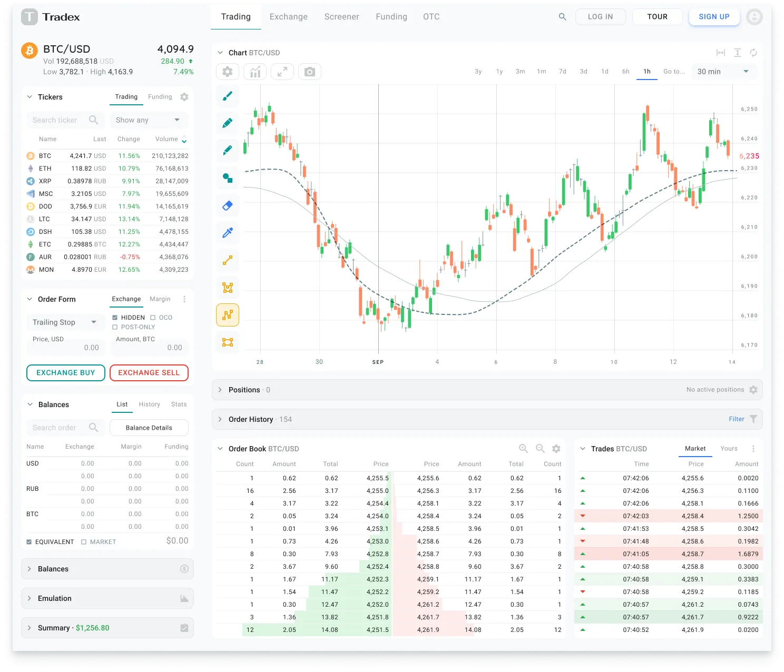Zoom in the Order Book

[523, 449]
